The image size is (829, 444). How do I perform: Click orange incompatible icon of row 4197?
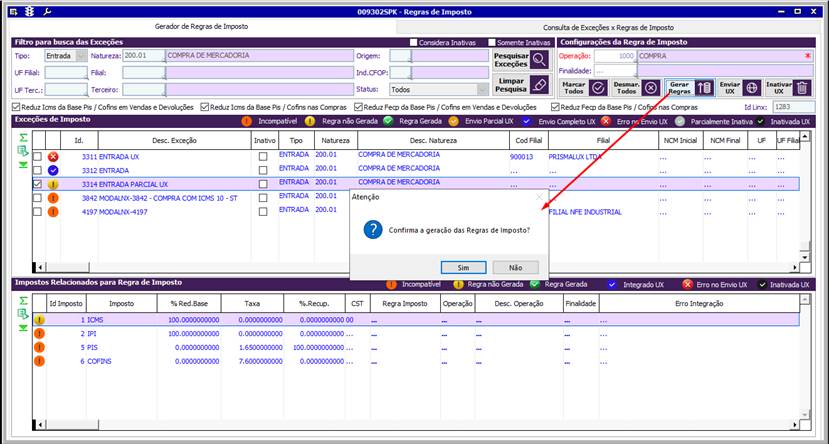click(53, 212)
